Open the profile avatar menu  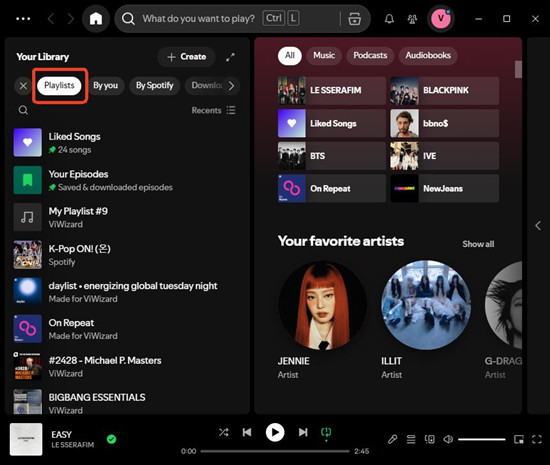[x=441, y=19]
